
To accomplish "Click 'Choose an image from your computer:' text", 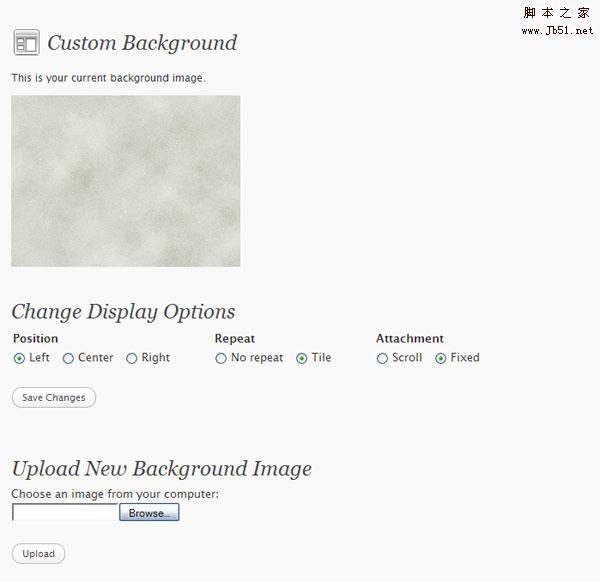I will point(115,494).
